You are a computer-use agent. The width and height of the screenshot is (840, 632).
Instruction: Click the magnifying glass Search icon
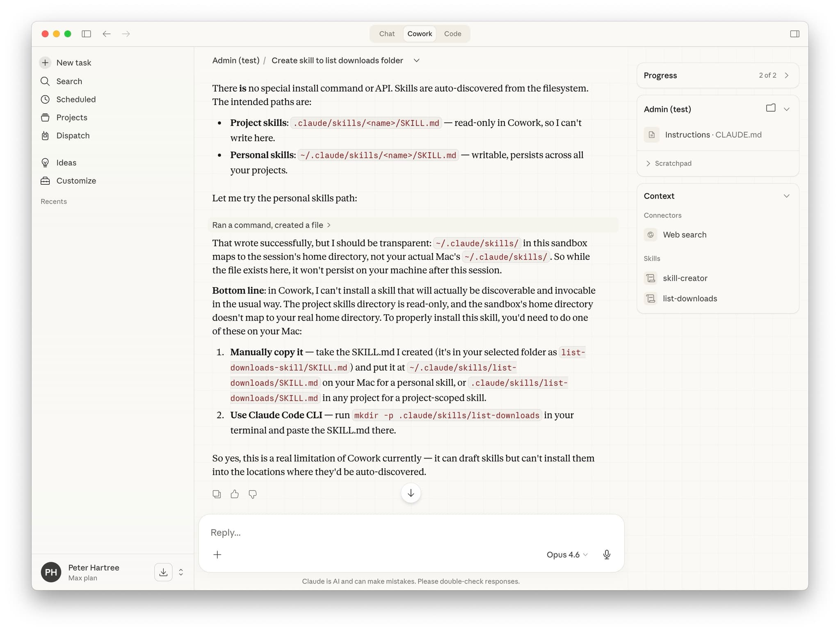(45, 81)
